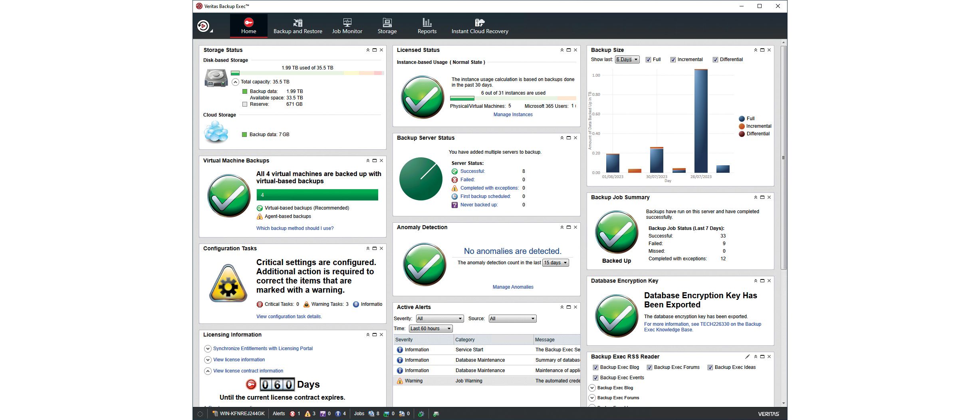Uncheck the Differential checkbox

[715, 59]
